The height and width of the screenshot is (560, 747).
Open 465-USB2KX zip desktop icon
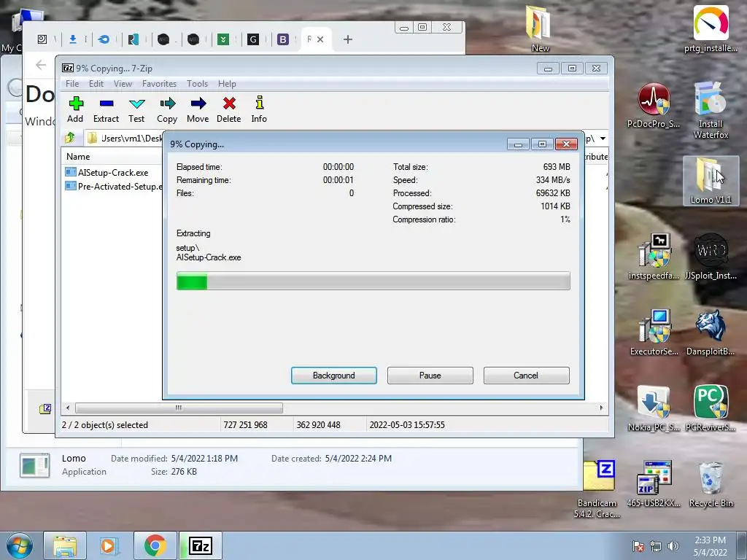(654, 484)
